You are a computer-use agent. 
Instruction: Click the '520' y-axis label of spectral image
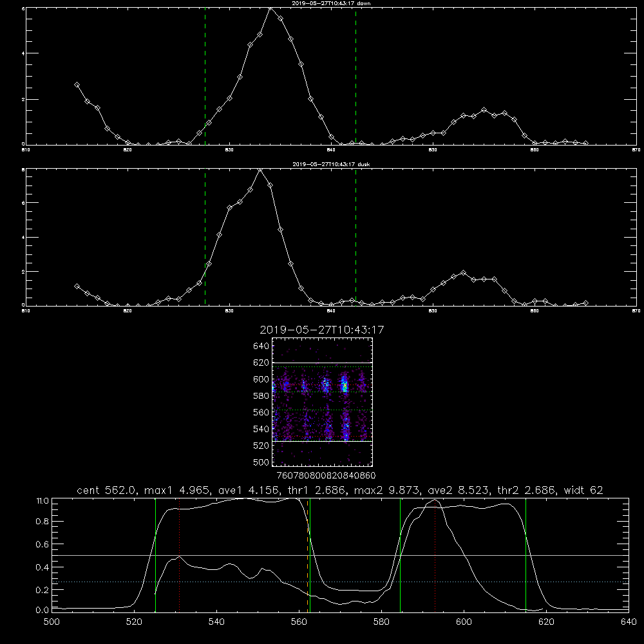coord(261,446)
